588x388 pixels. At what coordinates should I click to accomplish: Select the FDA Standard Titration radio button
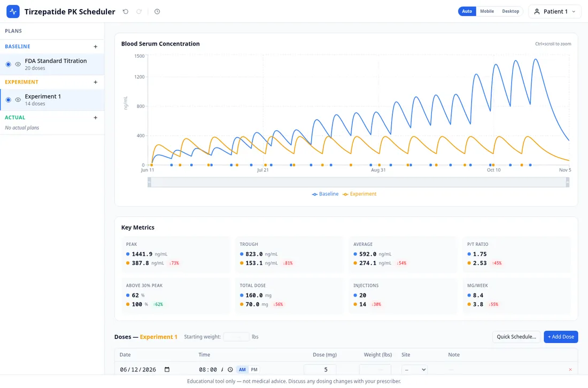click(8, 65)
